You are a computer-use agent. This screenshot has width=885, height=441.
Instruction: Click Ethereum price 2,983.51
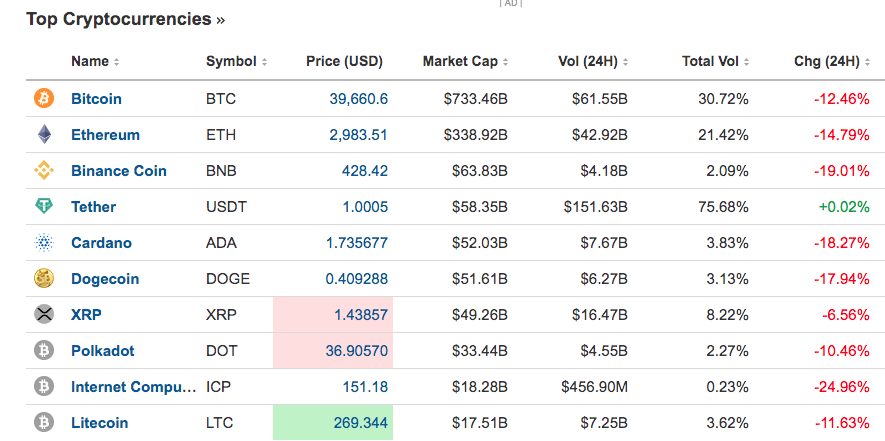(x=358, y=135)
